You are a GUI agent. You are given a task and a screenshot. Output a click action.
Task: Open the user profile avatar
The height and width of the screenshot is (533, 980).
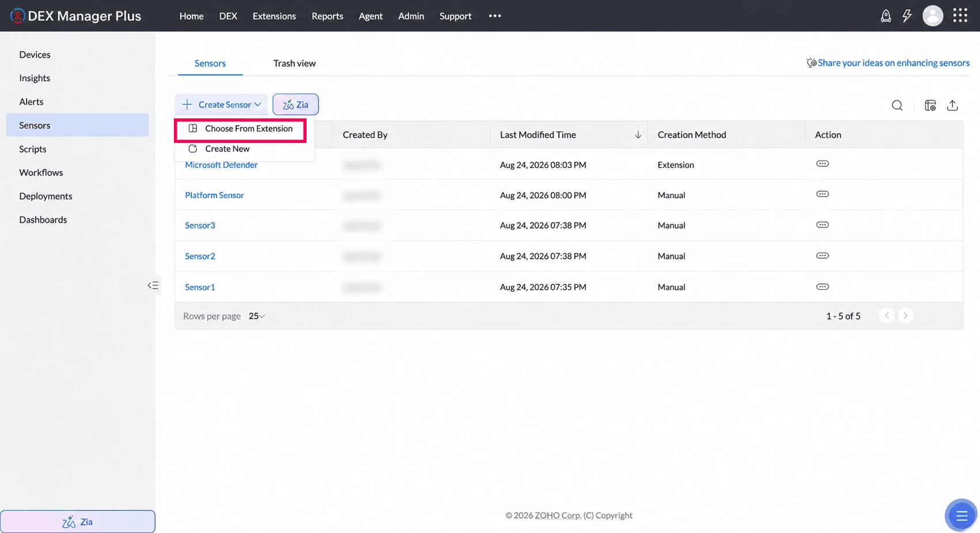click(x=932, y=16)
